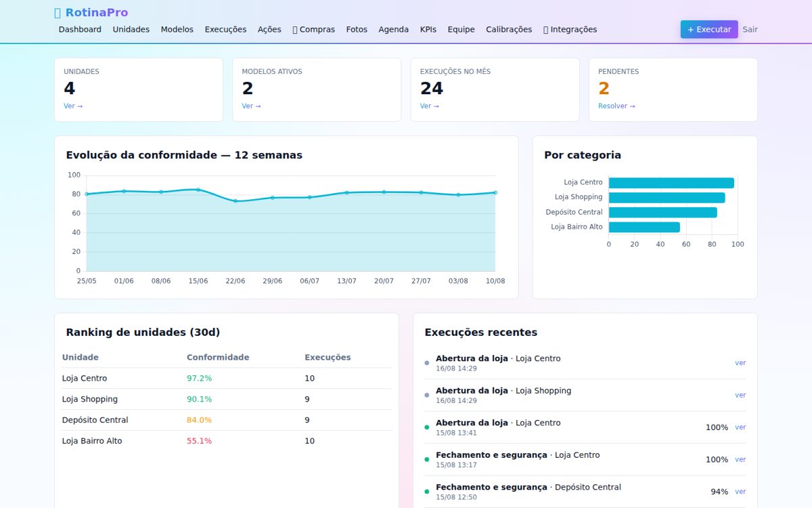Go to the Calibrações page
Screen dimensions: 812x508
click(x=509, y=29)
